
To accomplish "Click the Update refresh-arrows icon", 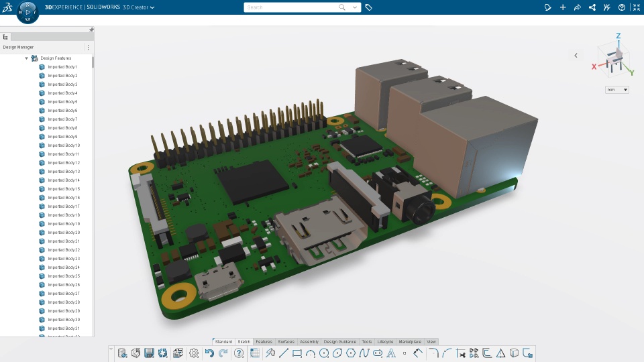I will click(162, 353).
